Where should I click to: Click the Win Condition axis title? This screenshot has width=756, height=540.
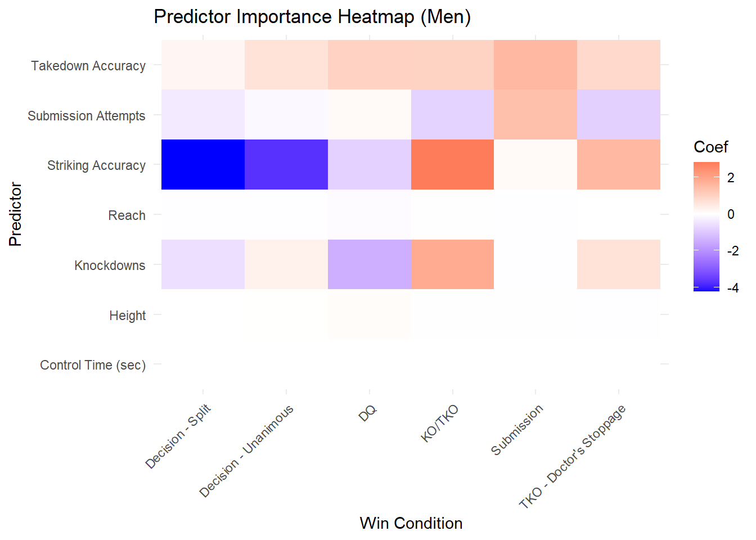(x=411, y=523)
